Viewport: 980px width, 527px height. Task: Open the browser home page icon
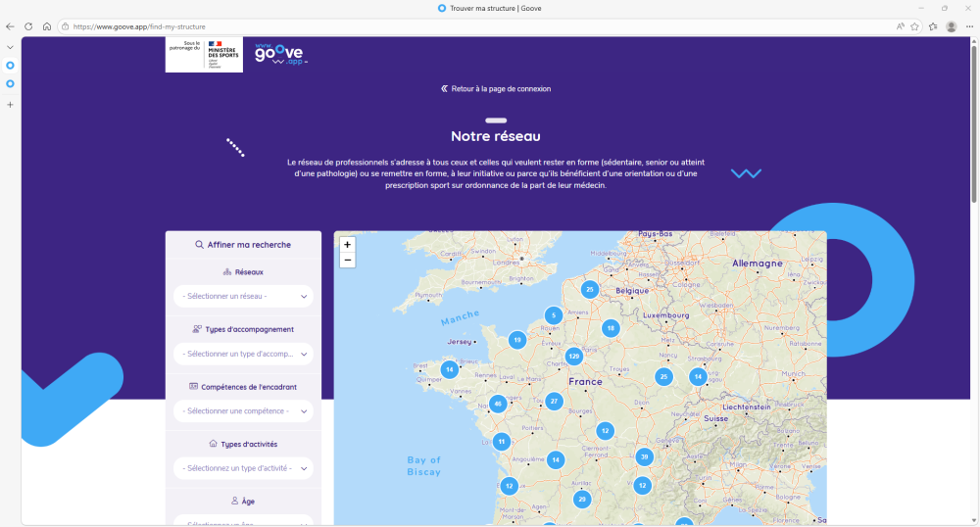[47, 26]
